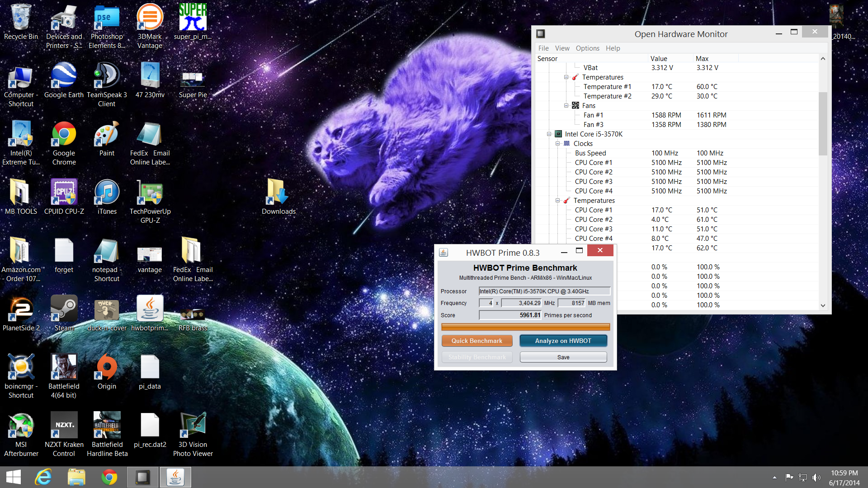868x488 pixels.
Task: Collapse the Fans node in the sensor tree
Action: (x=566, y=106)
